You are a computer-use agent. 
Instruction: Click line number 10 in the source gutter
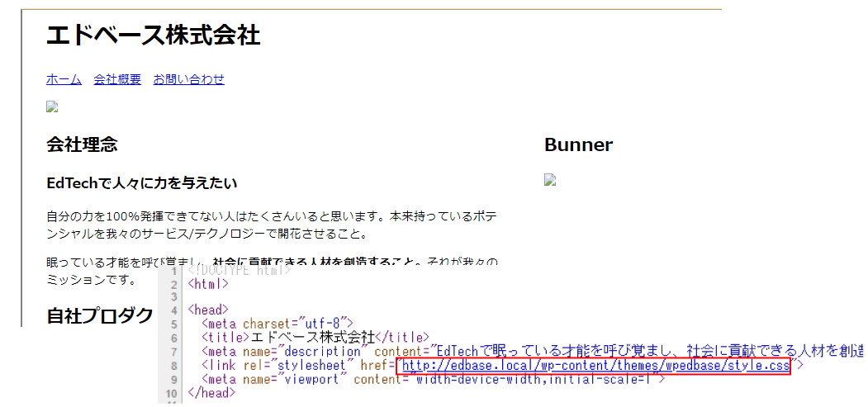point(171,393)
